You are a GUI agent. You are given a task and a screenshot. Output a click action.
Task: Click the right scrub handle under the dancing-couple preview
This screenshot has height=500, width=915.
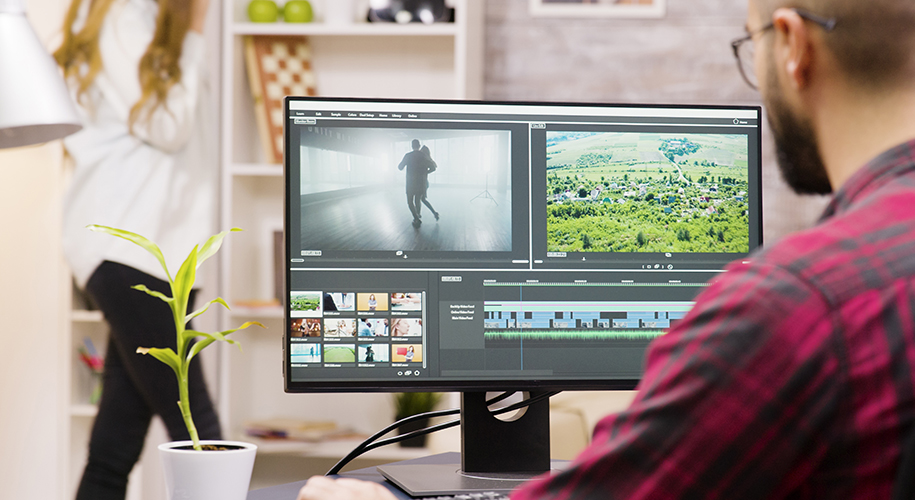pyautogui.click(x=521, y=261)
